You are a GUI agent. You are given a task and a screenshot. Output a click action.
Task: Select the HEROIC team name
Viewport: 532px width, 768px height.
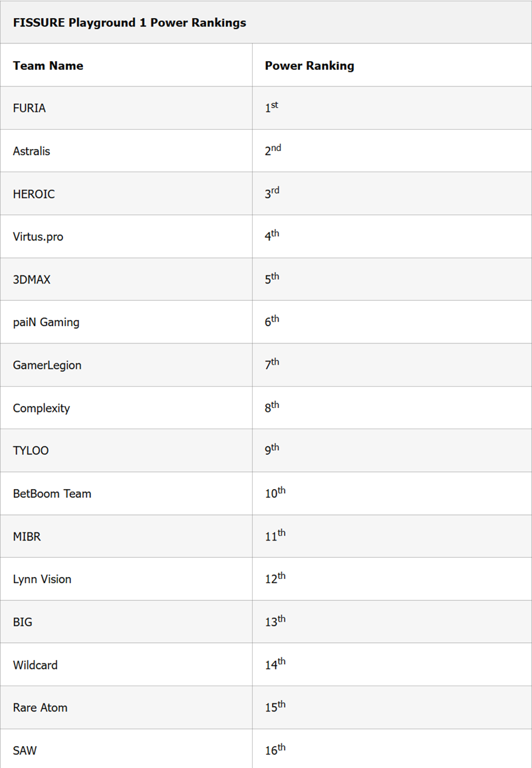pos(34,194)
